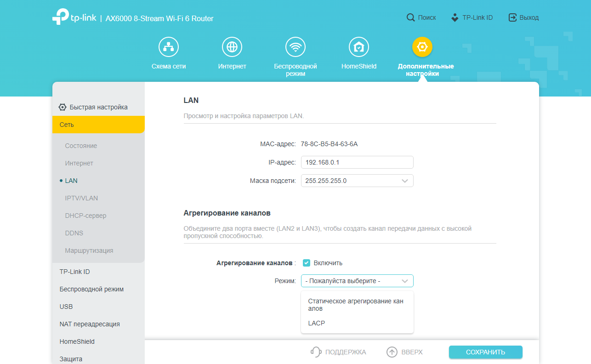The image size is (591, 364).
Task: Click the logout arrow icon
Action: coord(512,17)
